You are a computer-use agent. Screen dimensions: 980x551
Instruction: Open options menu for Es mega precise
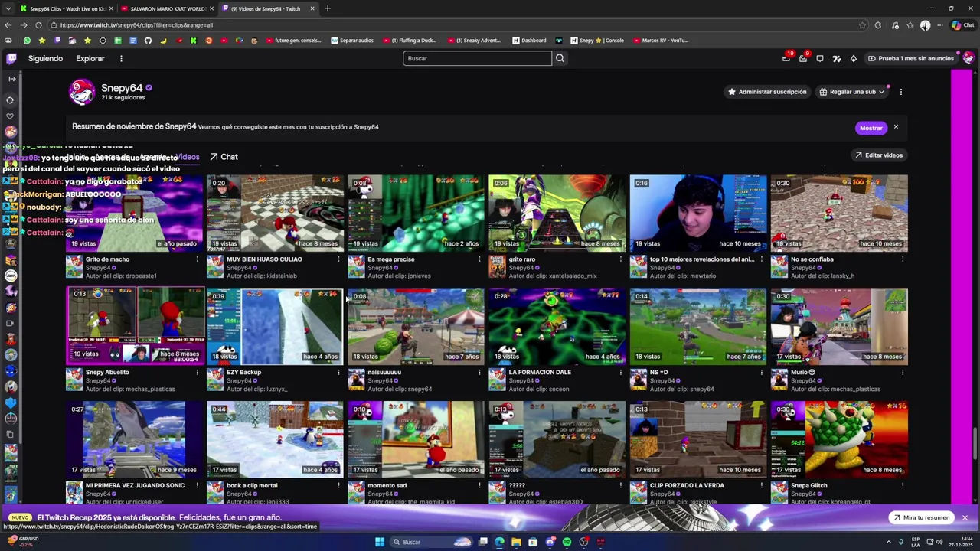(x=479, y=259)
